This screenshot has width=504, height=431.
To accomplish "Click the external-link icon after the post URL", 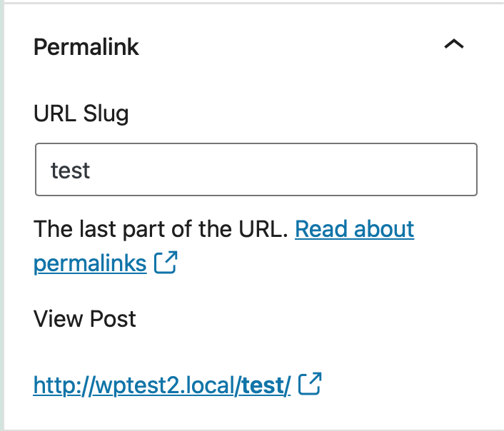I will [x=310, y=385].
